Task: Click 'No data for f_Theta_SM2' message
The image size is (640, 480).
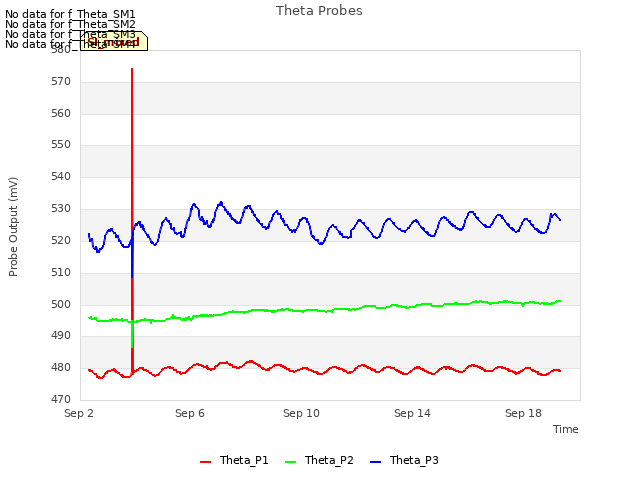Action: click(70, 24)
